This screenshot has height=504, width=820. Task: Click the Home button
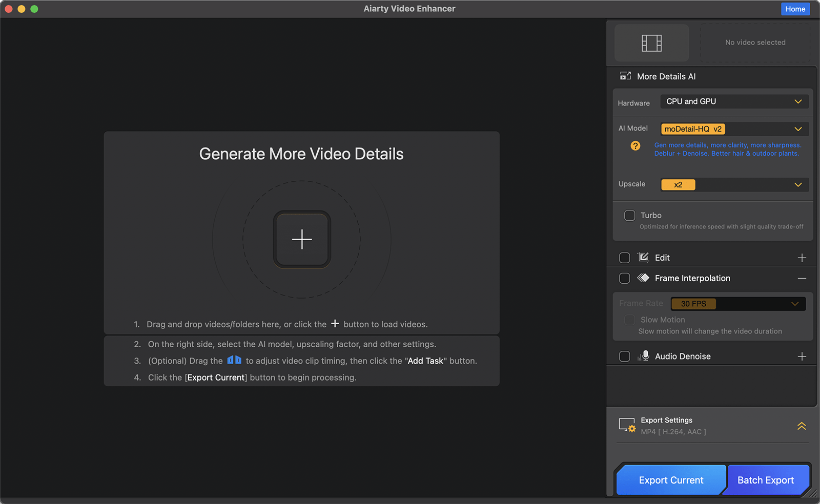795,9
